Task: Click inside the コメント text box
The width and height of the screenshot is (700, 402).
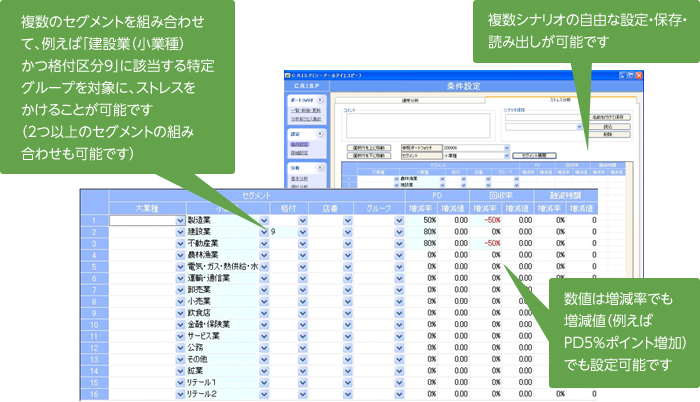Action: [420, 125]
